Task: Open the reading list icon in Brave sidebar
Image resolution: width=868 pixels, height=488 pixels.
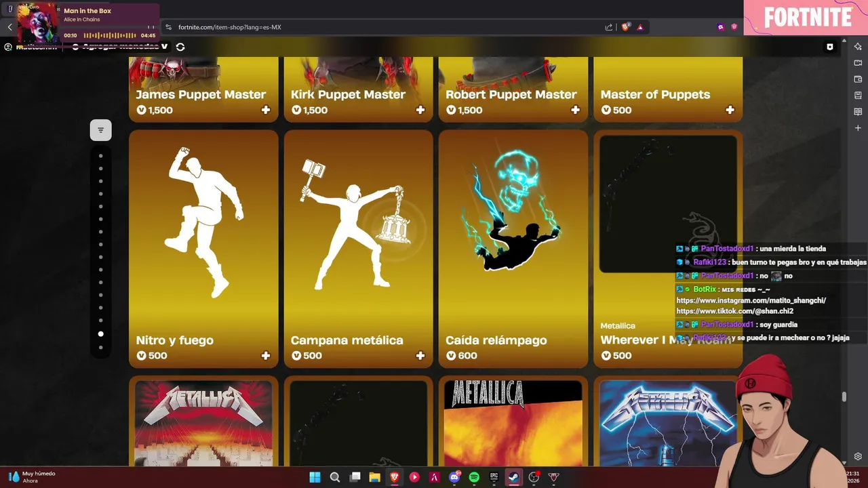Action: click(858, 112)
